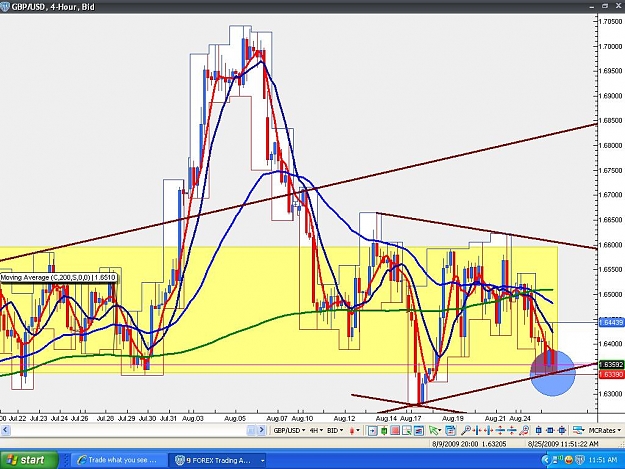Click the compress horizontal spacing icon

pyautogui.click(x=477, y=430)
